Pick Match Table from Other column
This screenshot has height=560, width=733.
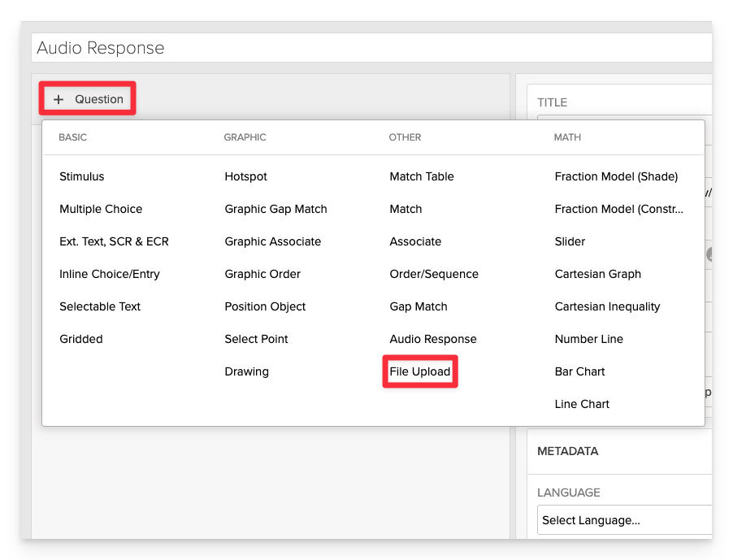[x=422, y=176]
